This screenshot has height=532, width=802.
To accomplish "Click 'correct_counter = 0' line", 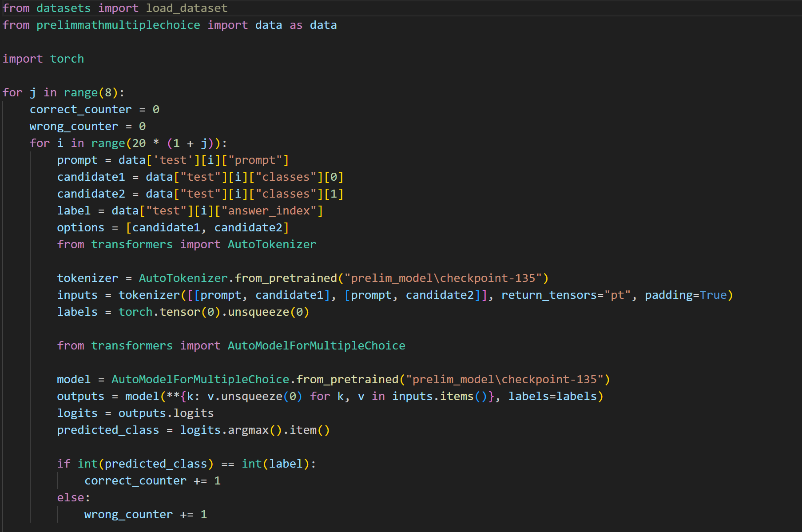I will 95,109.
